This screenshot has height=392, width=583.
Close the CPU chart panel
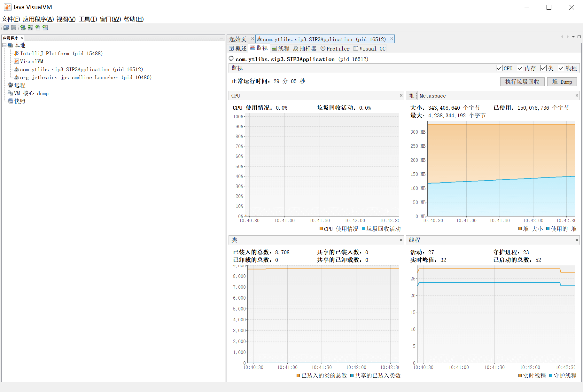[x=401, y=96]
